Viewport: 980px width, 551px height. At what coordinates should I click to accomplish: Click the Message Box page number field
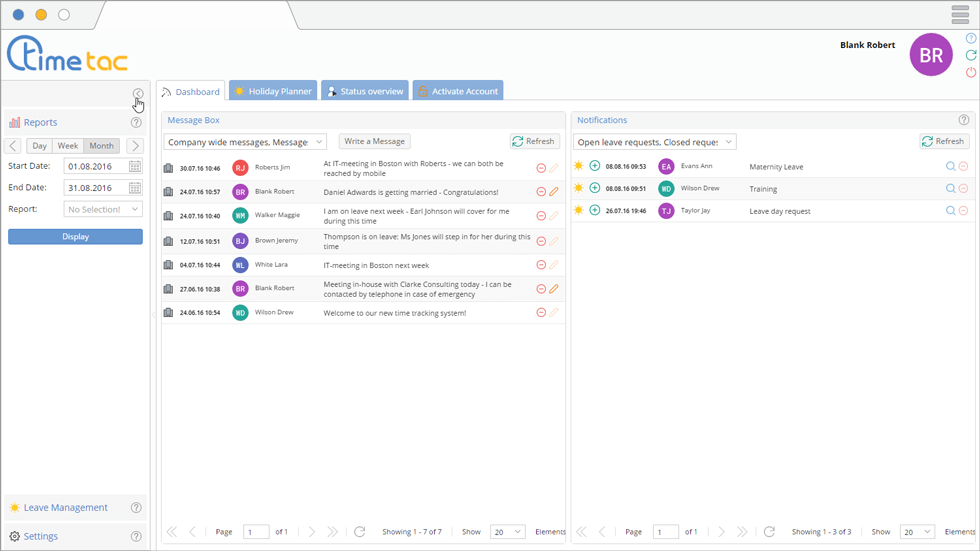click(256, 532)
